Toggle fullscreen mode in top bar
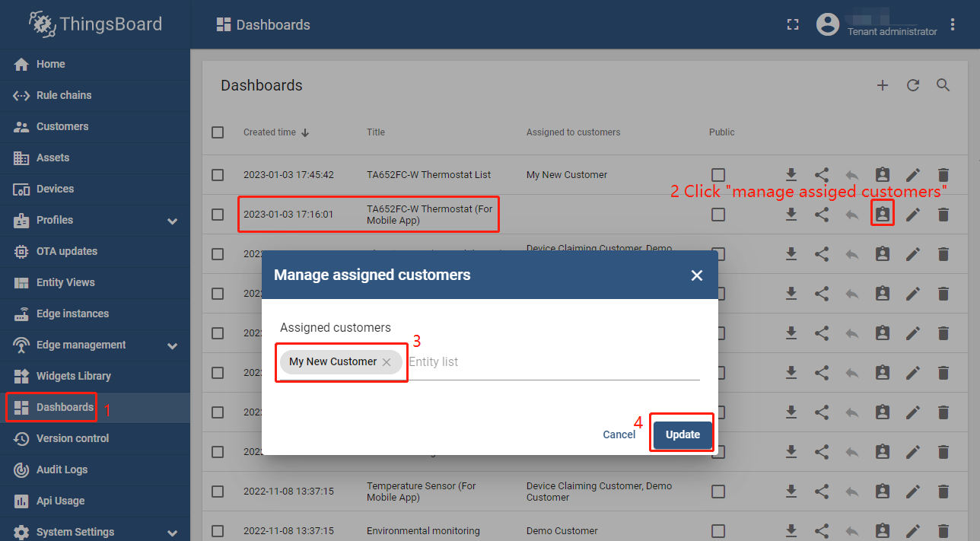This screenshot has width=980, height=541. tap(793, 24)
